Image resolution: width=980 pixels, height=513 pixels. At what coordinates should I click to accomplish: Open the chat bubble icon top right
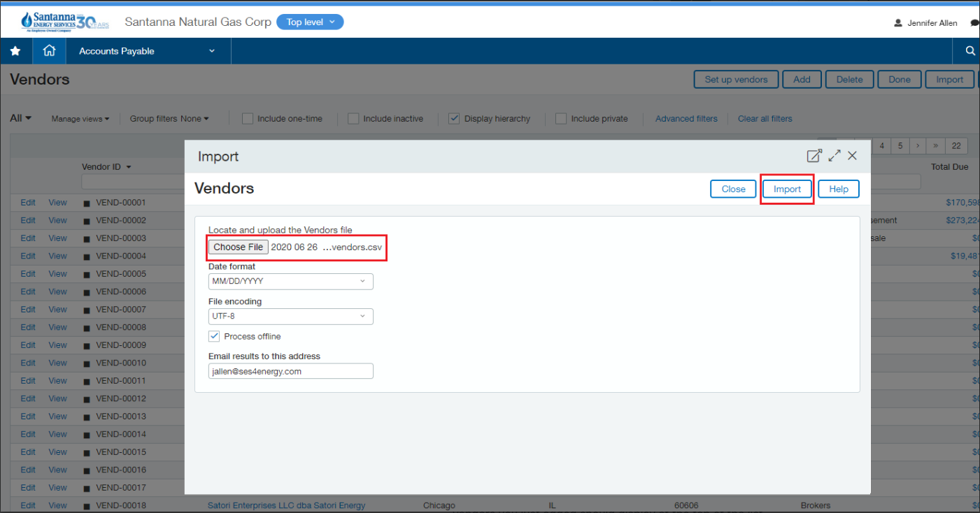point(975,22)
